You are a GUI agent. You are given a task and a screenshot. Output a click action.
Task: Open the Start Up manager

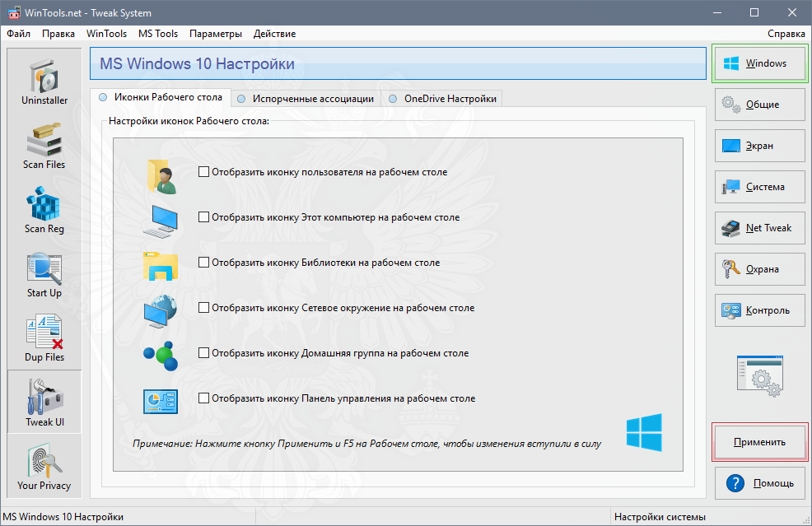coord(44,274)
